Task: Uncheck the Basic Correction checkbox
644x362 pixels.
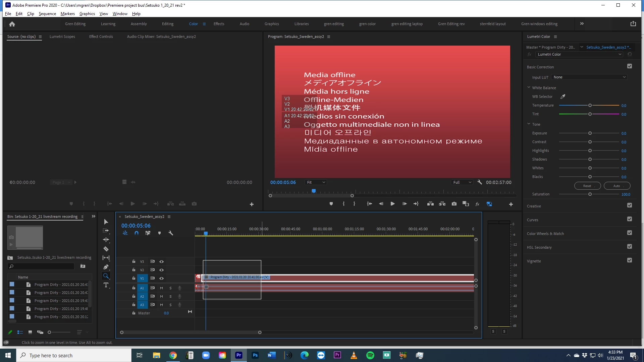Action: 630,66
